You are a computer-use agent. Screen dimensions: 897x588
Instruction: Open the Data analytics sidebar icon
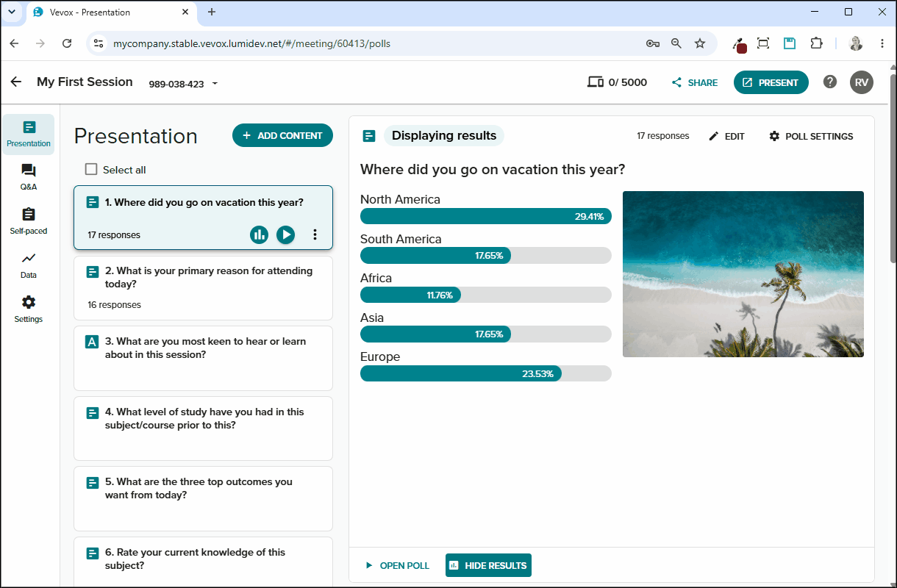click(x=29, y=265)
